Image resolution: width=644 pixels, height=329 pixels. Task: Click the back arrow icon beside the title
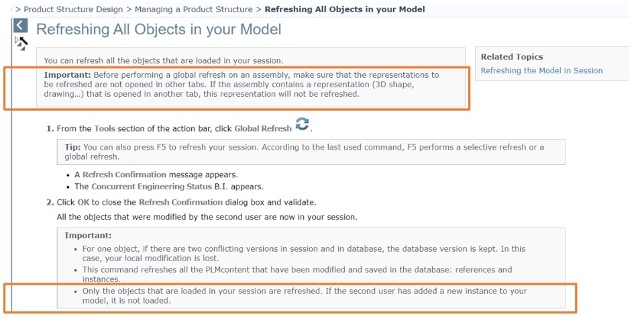coord(21,26)
